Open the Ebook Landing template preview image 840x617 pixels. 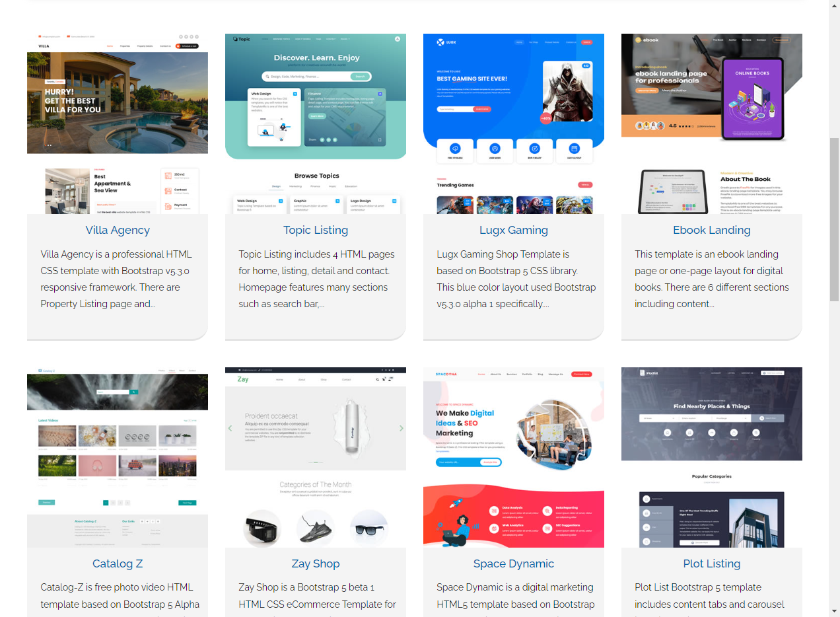tap(712, 124)
